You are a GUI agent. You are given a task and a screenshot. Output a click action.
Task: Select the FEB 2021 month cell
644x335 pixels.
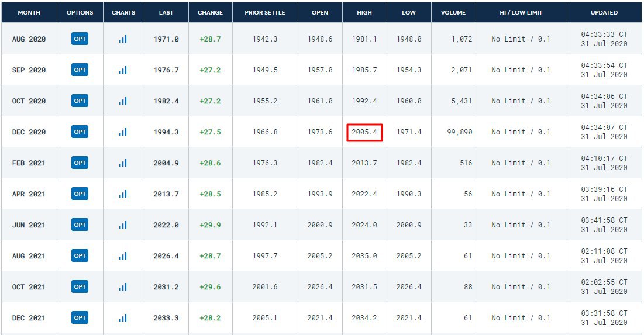[x=29, y=163]
